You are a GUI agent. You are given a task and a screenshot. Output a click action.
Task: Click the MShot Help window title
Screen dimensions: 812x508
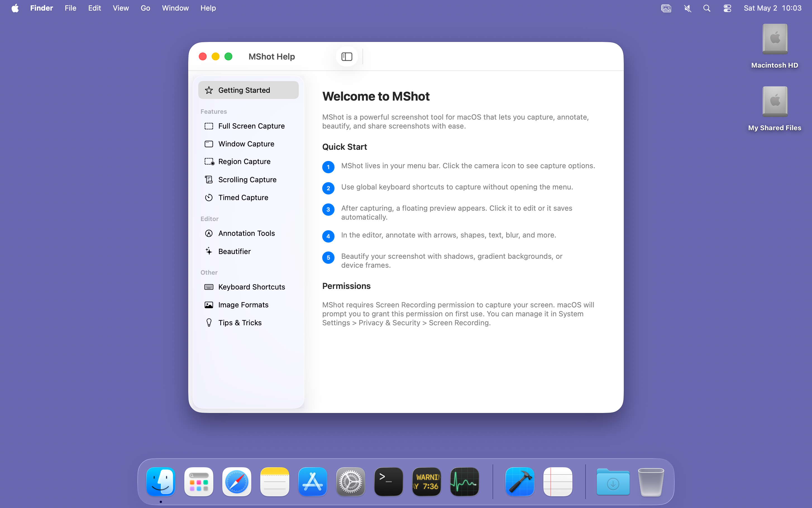(272, 56)
